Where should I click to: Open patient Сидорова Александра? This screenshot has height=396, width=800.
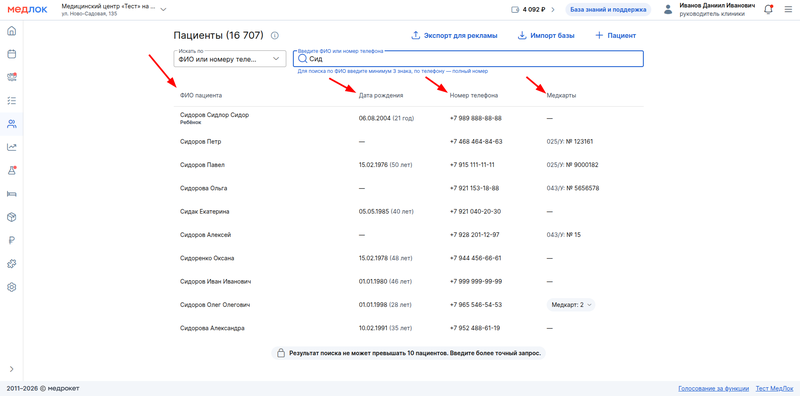click(x=212, y=328)
